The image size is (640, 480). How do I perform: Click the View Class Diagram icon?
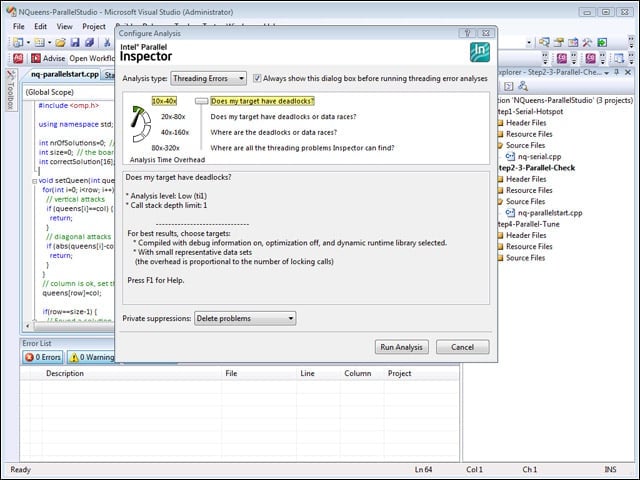(x=523, y=86)
